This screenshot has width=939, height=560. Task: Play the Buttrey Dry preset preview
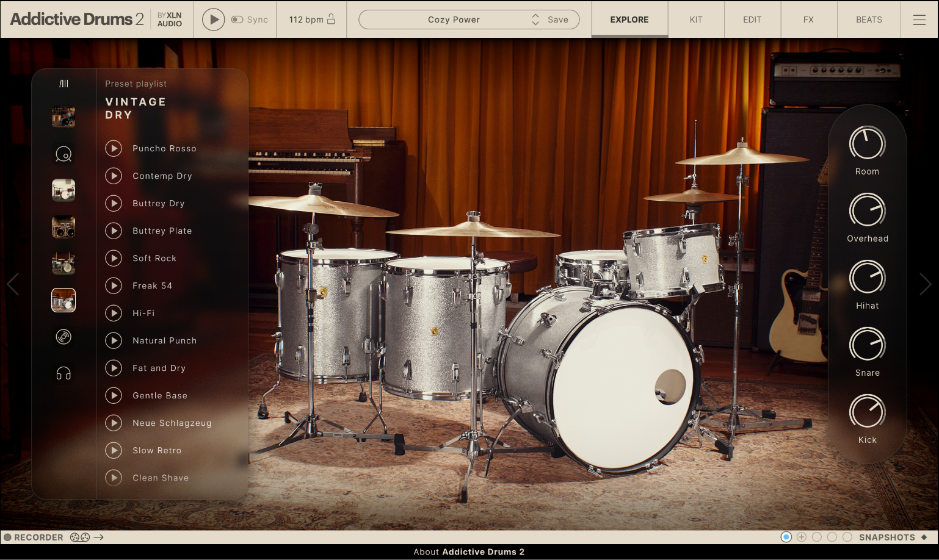(x=114, y=203)
